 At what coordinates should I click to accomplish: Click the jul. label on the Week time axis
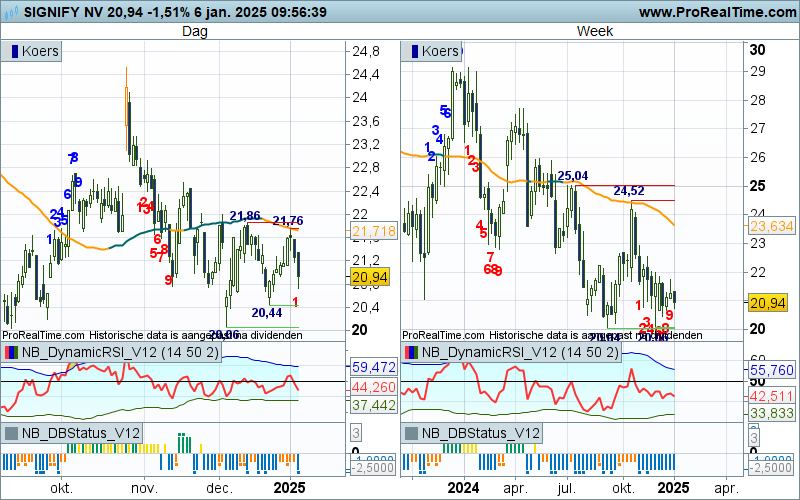pyautogui.click(x=567, y=488)
